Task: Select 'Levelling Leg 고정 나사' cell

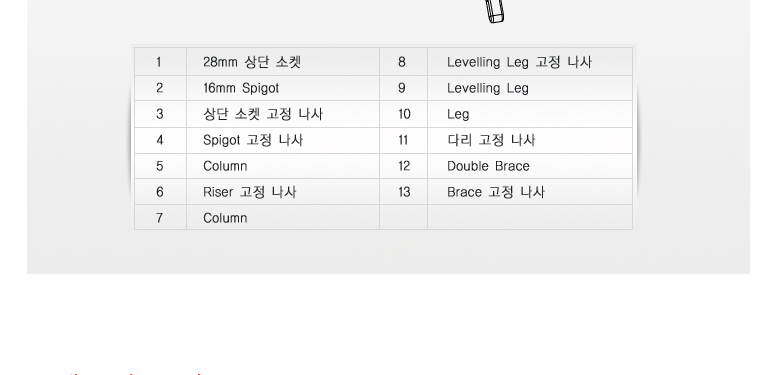Action: click(530, 62)
